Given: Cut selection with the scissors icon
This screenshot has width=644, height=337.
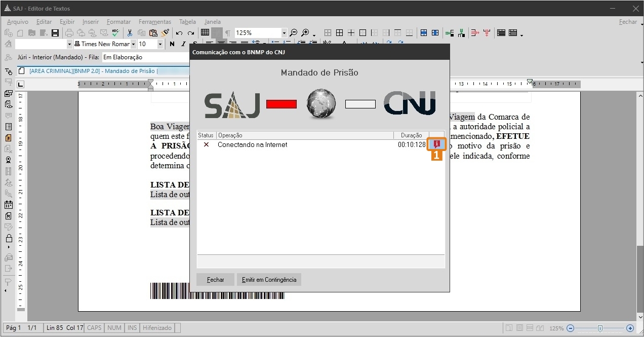Looking at the screenshot, I should pyautogui.click(x=130, y=33).
